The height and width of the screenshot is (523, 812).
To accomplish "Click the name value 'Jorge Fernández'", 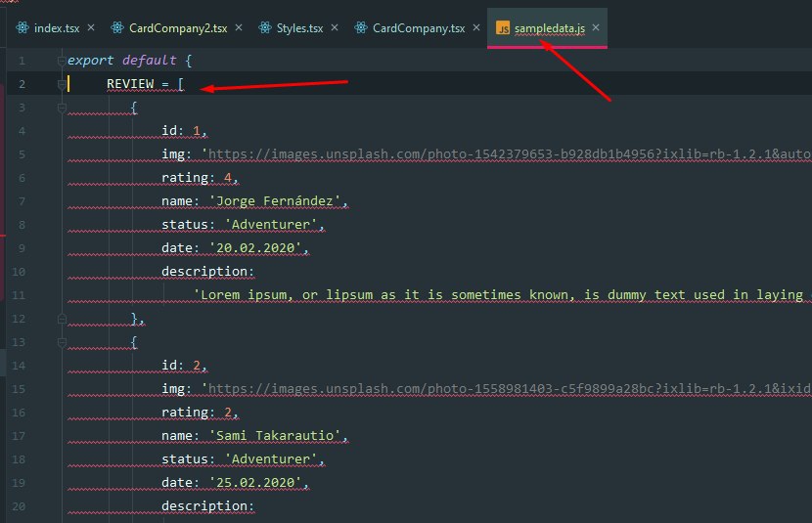I will [275, 200].
